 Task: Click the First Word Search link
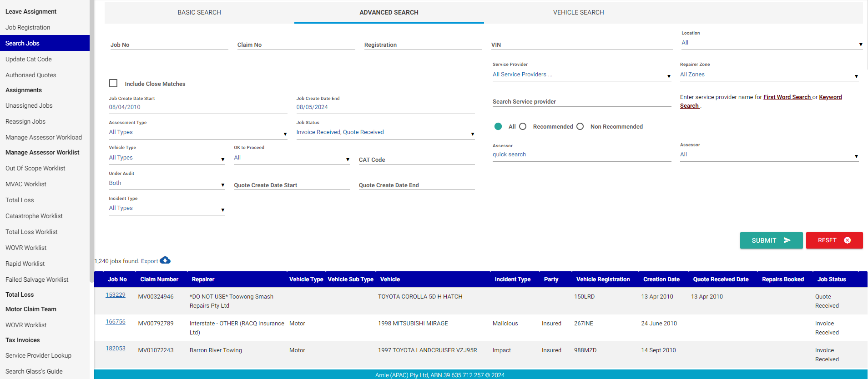tap(787, 97)
